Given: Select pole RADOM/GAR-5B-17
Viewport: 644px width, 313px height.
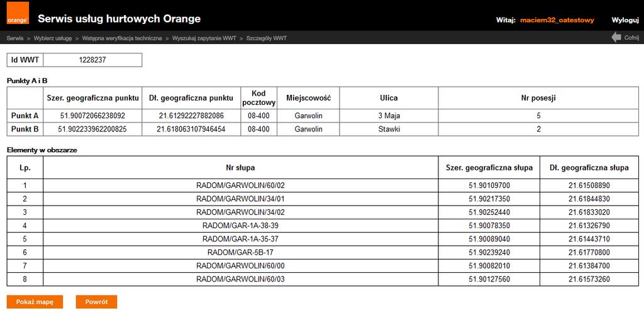Looking at the screenshot, I should pyautogui.click(x=240, y=253).
